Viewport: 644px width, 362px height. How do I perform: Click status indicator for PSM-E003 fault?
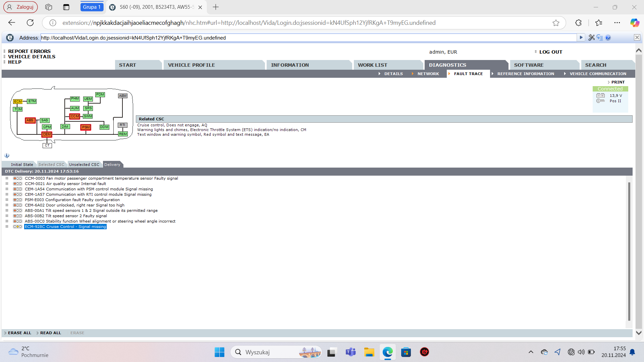tap(17, 200)
